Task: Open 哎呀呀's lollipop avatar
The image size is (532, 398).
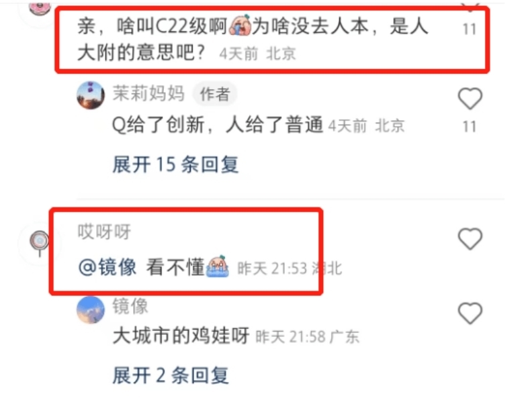Action: tap(40, 243)
